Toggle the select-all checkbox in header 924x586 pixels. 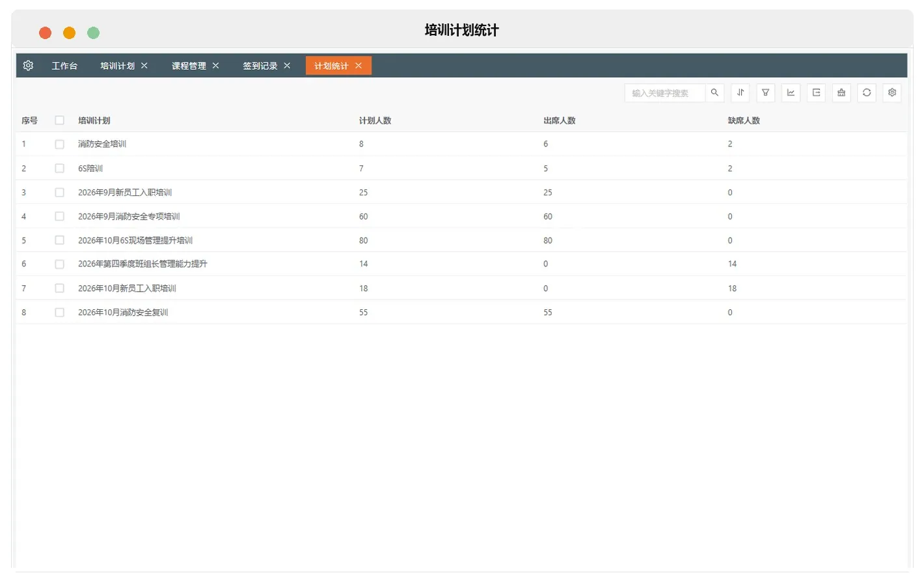(x=59, y=120)
